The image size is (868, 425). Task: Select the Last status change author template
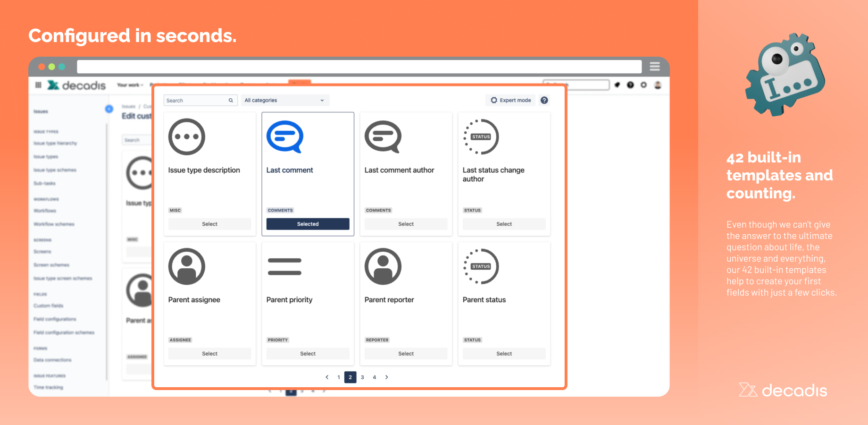click(504, 224)
